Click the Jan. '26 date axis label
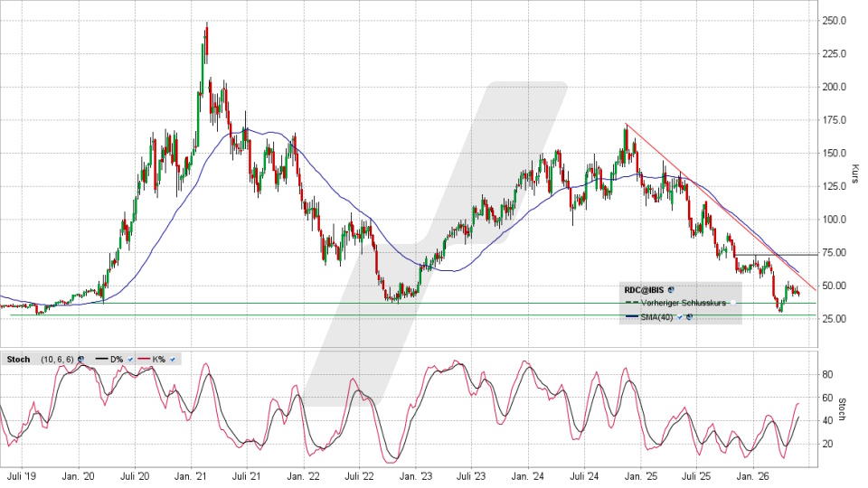Screen dimensions: 868x488 753,476
